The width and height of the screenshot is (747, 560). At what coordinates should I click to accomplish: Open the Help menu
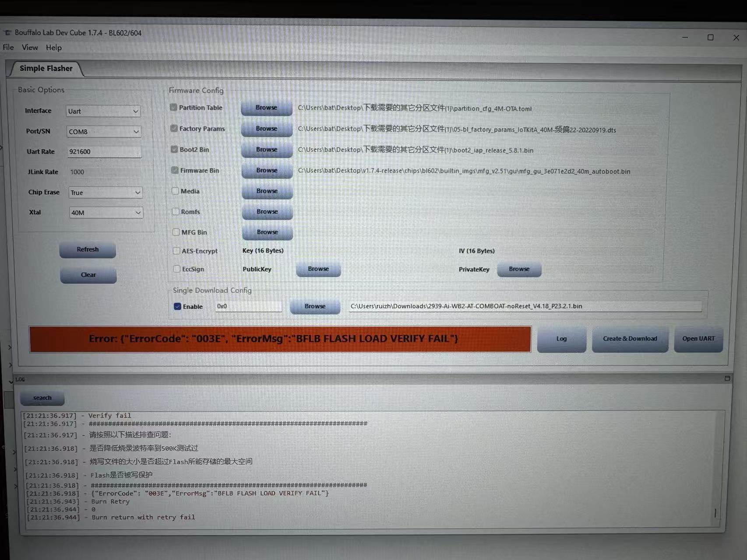(53, 48)
